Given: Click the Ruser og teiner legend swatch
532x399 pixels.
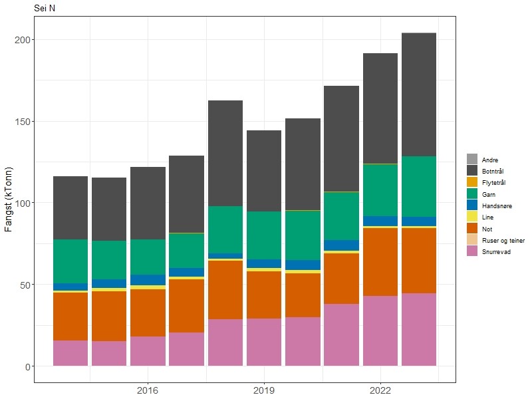Looking at the screenshot, I should (472, 239).
